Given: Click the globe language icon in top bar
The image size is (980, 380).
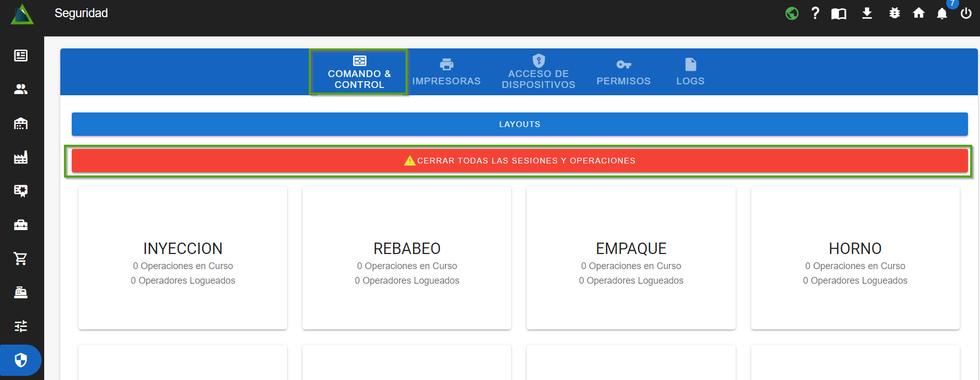Looking at the screenshot, I should tap(792, 14).
